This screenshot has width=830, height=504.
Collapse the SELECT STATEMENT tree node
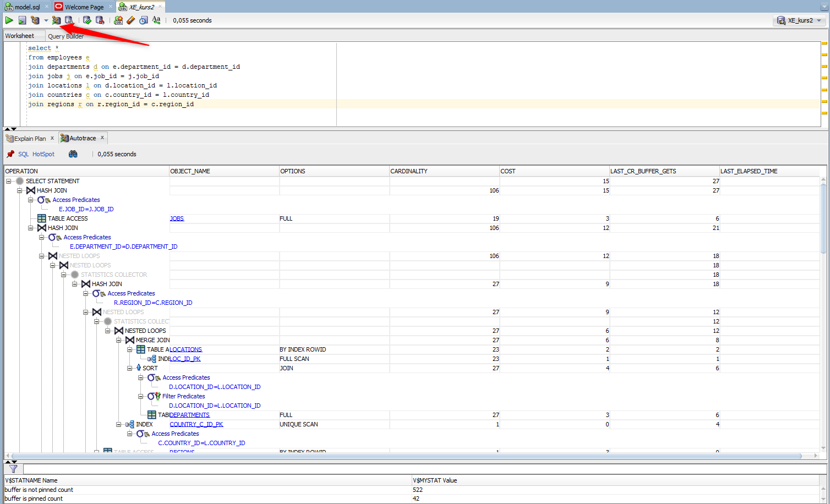coord(9,181)
